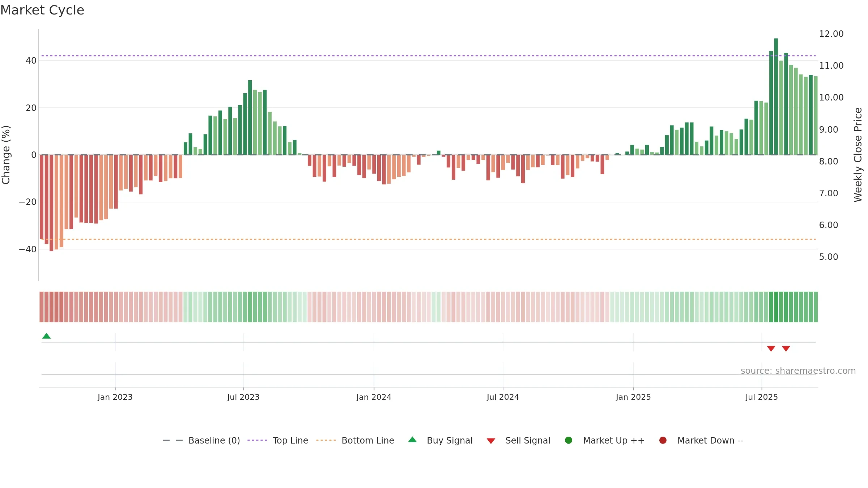Click the orange dotted Bottom Line on the chart

[x=429, y=239]
